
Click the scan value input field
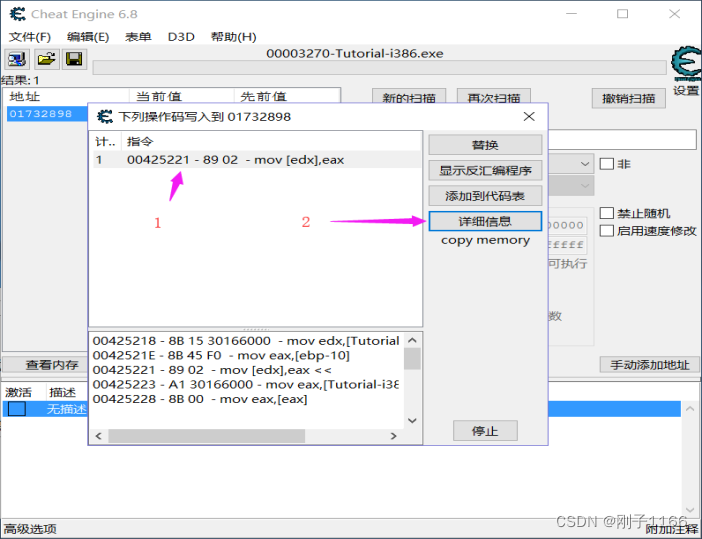(x=622, y=140)
